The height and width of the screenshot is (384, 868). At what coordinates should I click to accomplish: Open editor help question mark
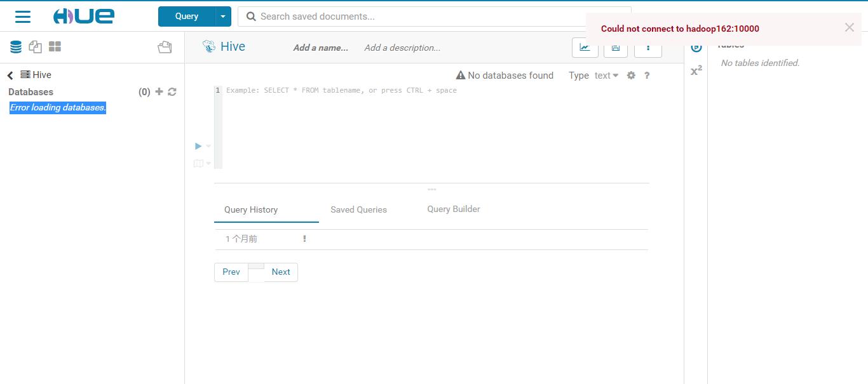coord(647,76)
